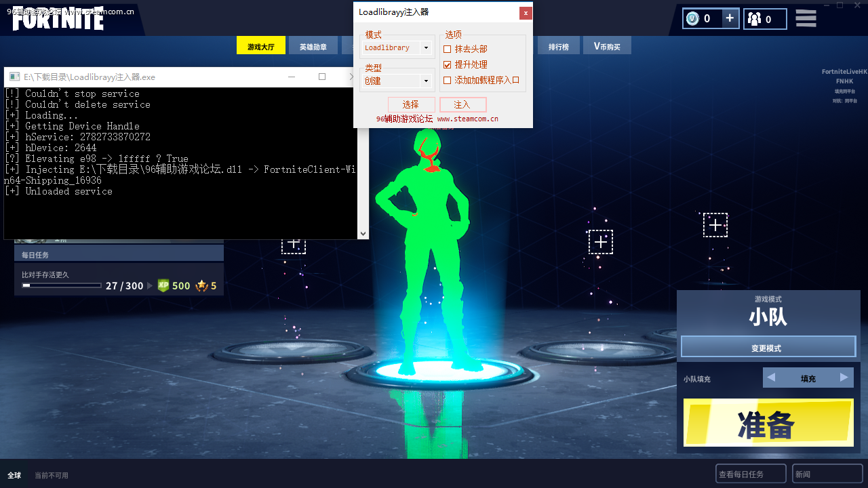
Task: Switch squad fill option to next with right arrow
Action: [844, 378]
